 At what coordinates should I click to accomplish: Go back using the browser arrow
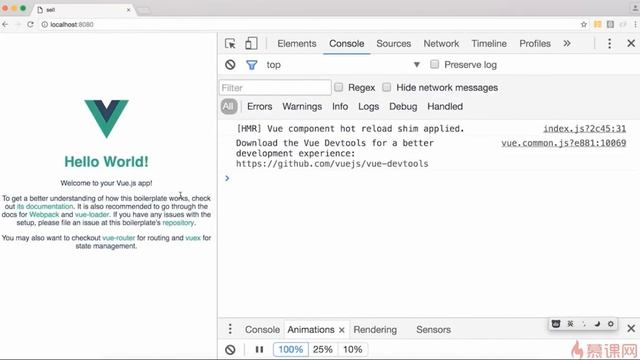pyautogui.click(x=5, y=24)
